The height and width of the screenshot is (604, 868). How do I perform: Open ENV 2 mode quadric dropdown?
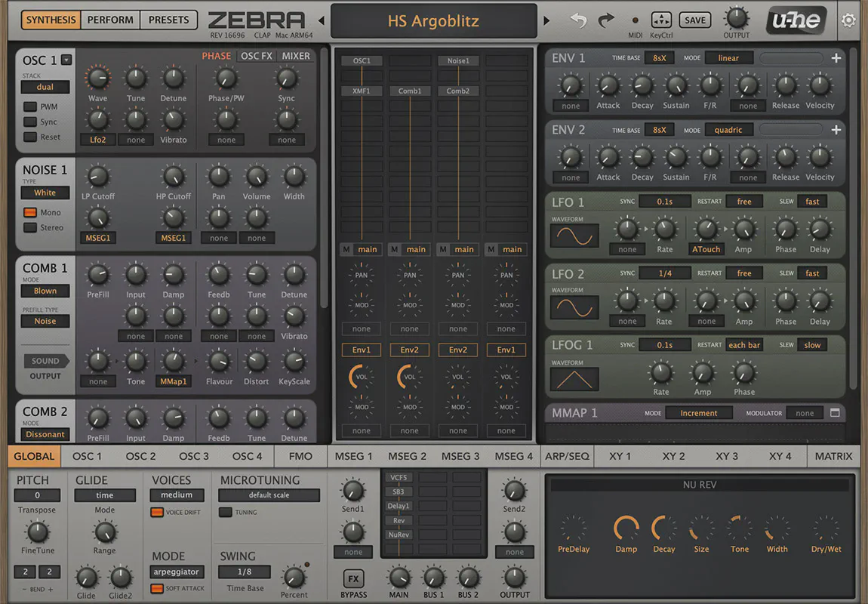tap(728, 130)
